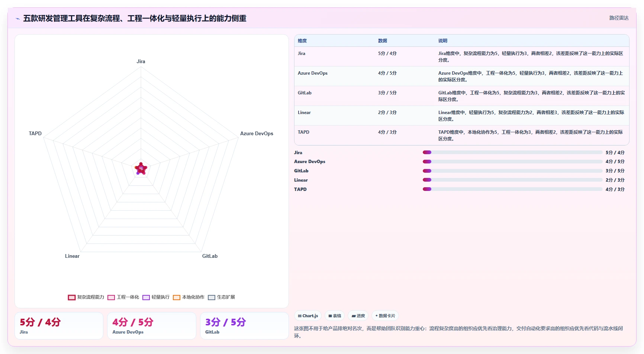Click the 4分 / 3分 value beside the TAPD progress bar
The image size is (644, 354).
point(615,189)
